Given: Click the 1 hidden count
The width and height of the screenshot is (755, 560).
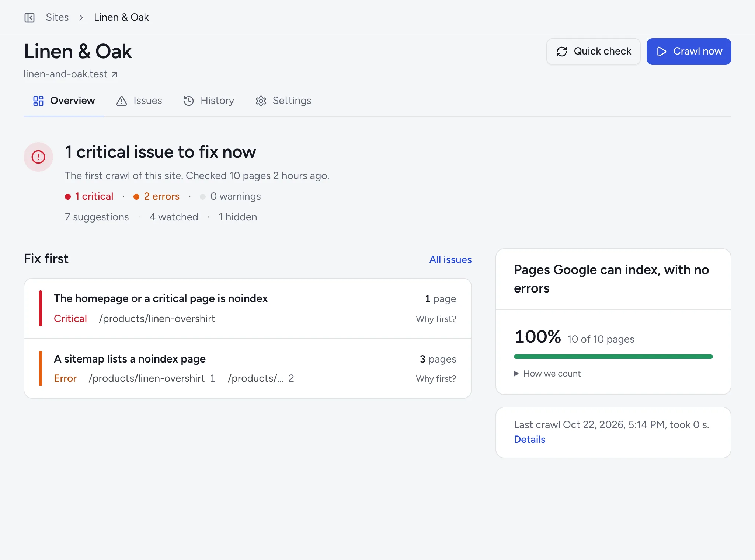Looking at the screenshot, I should 238,217.
